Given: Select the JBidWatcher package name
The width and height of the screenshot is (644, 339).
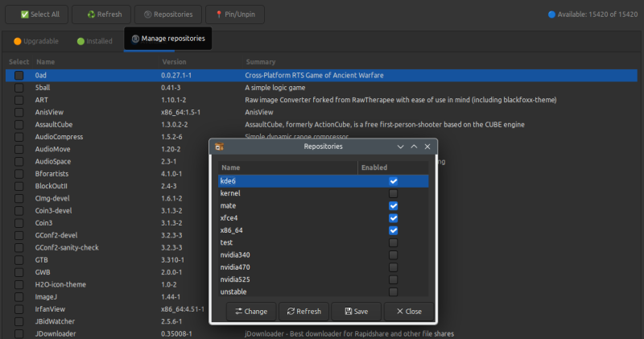Looking at the screenshot, I should click(x=55, y=321).
